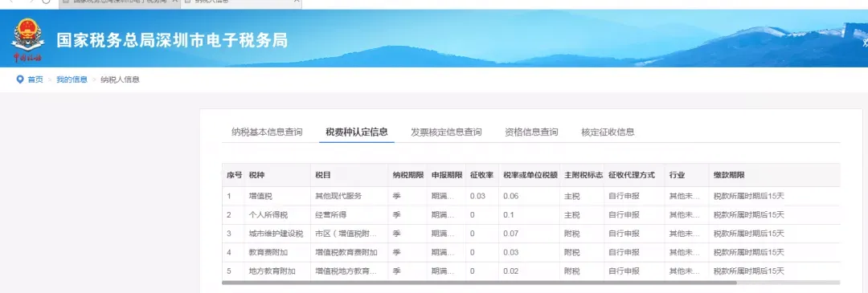Click the 0.1 tax rate value
The height and width of the screenshot is (293, 868).
coord(509,215)
